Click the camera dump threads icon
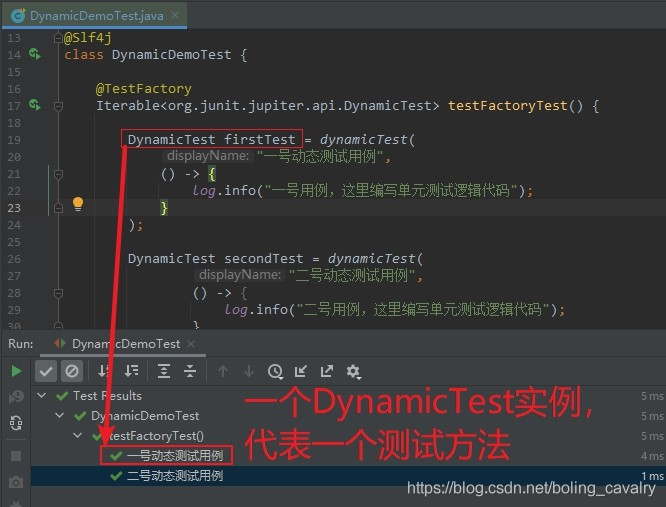This screenshot has width=666, height=507. (16, 482)
